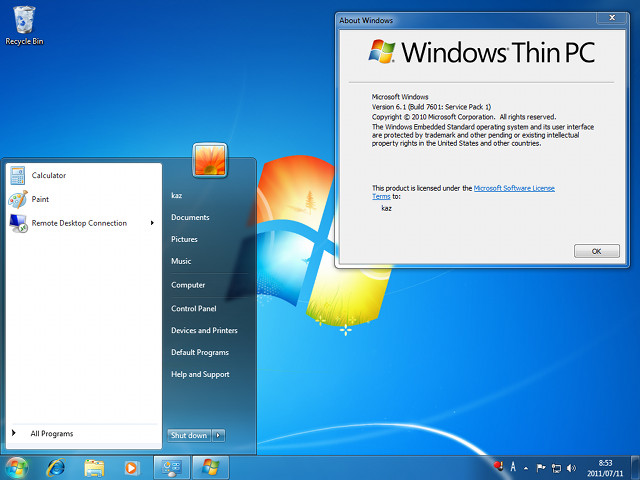Show hidden tray icons arrow
The height and width of the screenshot is (480, 640).
coord(526,468)
